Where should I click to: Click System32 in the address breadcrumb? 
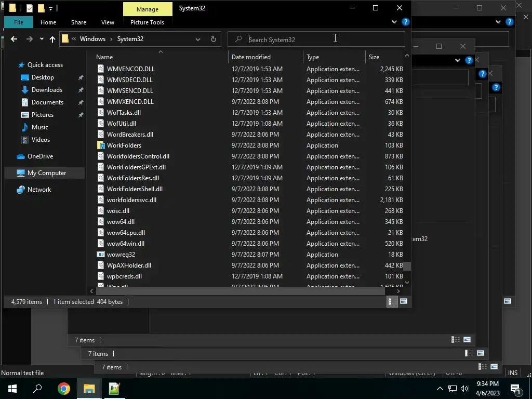(130, 39)
